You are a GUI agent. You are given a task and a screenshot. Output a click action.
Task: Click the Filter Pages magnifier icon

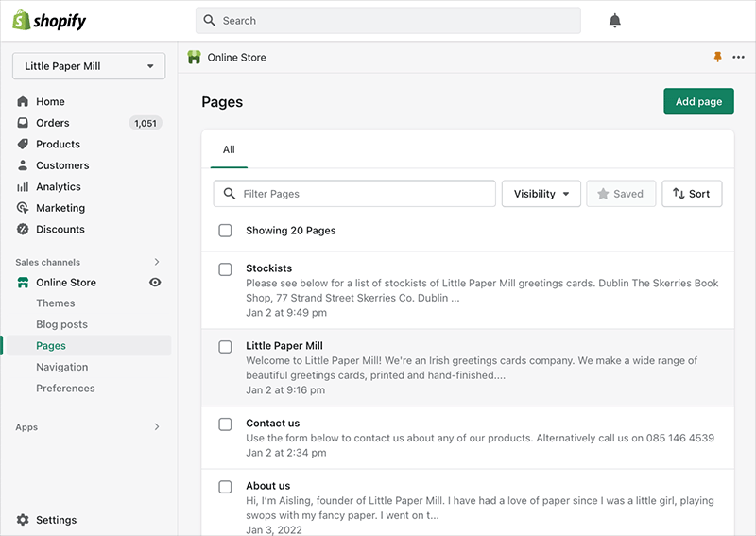coord(230,194)
